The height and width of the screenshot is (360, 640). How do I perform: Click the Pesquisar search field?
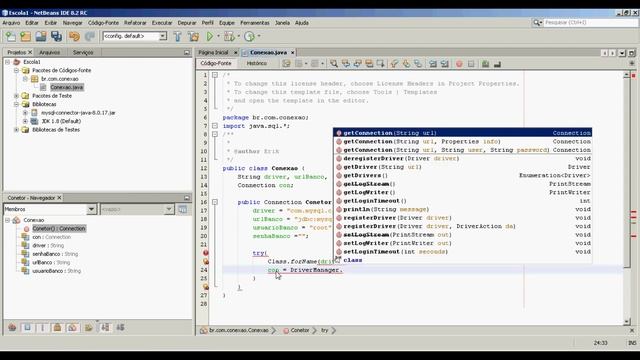pos(590,22)
